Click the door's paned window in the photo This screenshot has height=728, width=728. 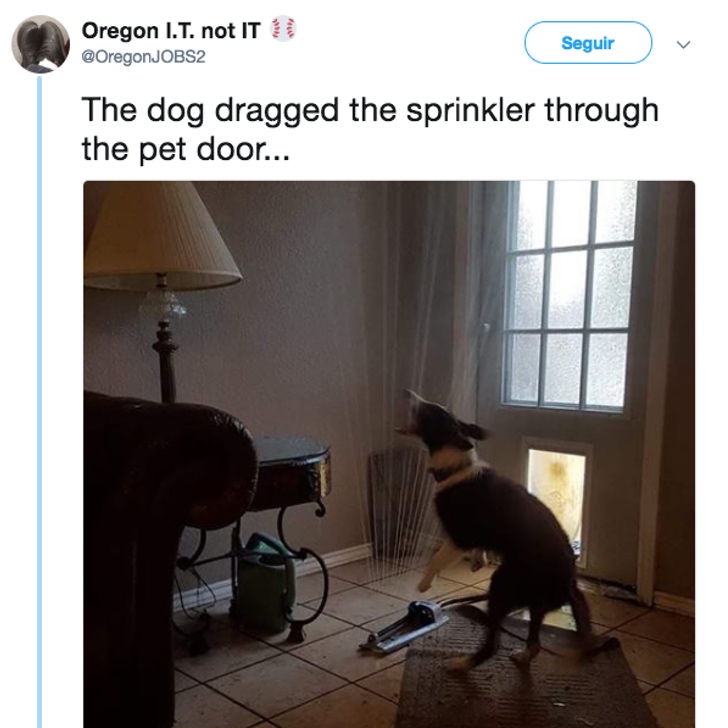coord(571,294)
